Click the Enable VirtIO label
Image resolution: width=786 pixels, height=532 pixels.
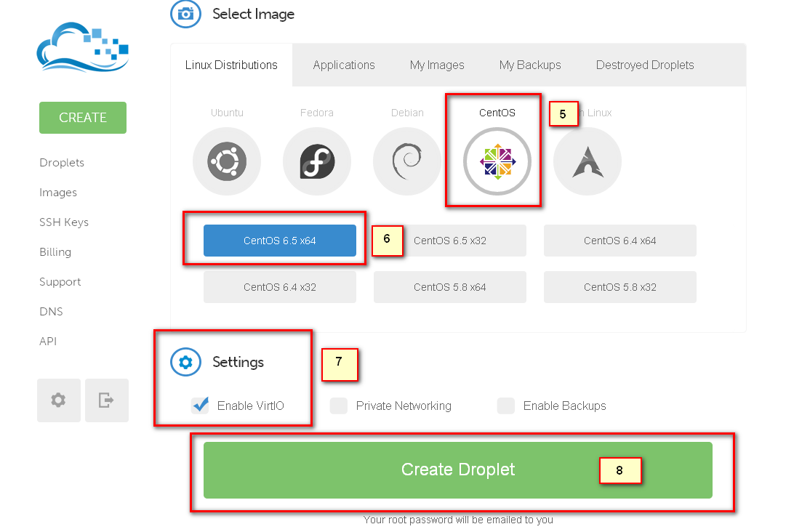251,406
